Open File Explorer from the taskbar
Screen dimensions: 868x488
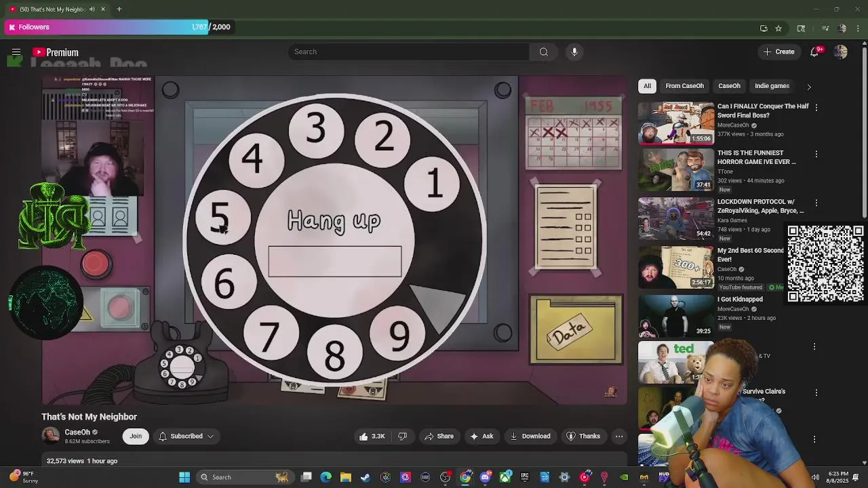click(x=346, y=477)
